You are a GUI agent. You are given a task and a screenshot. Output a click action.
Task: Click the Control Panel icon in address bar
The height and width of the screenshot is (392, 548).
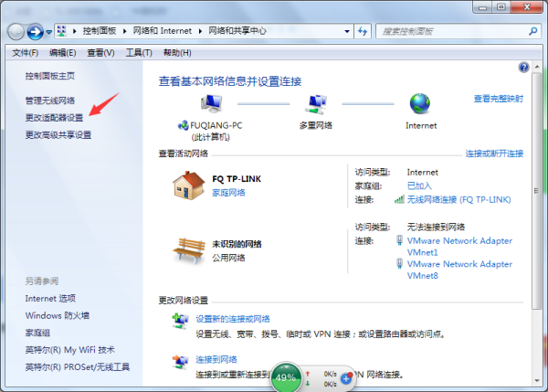click(x=61, y=31)
